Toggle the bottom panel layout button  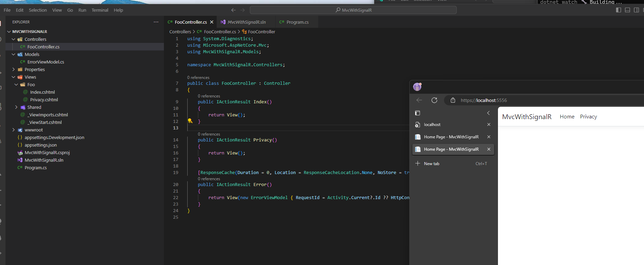coord(628,10)
